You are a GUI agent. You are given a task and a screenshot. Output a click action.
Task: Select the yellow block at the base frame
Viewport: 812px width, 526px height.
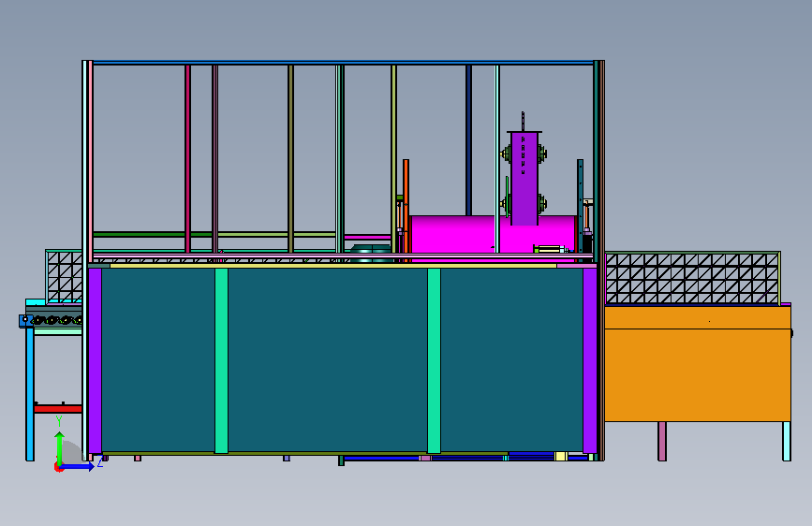(561, 456)
